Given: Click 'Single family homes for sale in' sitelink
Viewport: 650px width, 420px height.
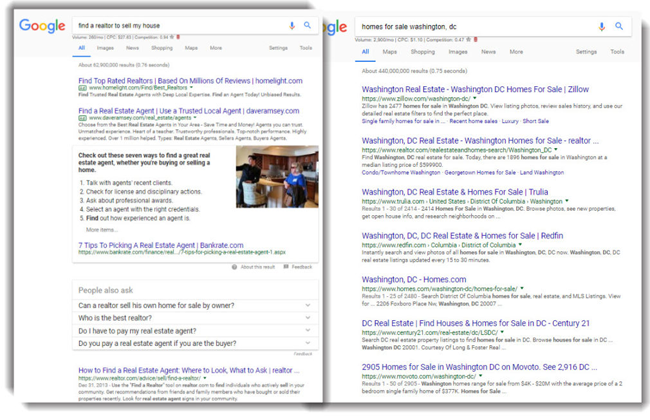Looking at the screenshot, I should (x=403, y=121).
